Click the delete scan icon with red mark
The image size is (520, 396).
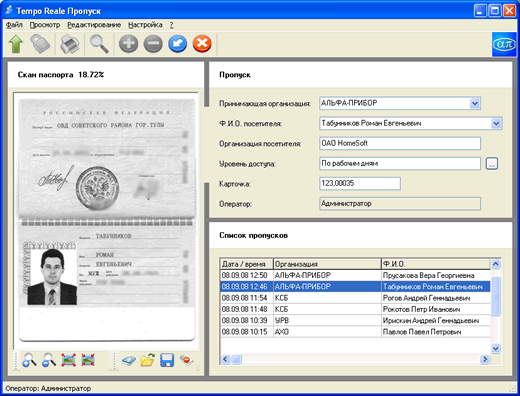tap(186, 360)
